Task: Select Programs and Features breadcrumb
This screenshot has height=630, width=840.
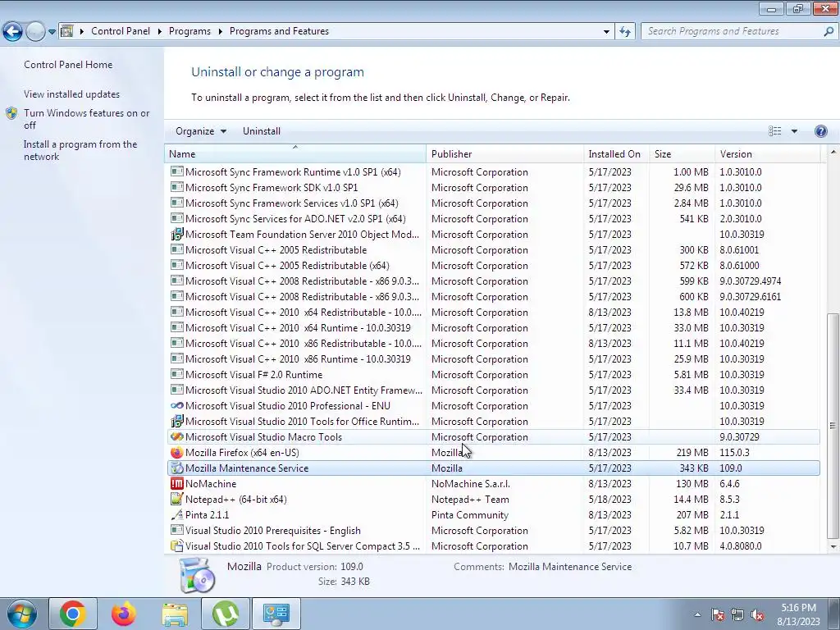Action: click(279, 31)
